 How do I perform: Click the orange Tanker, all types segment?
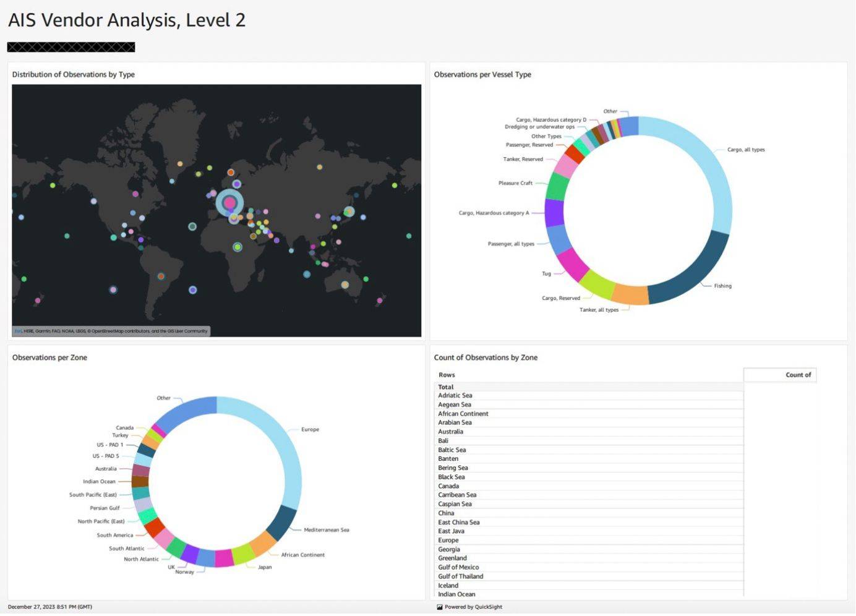point(630,295)
